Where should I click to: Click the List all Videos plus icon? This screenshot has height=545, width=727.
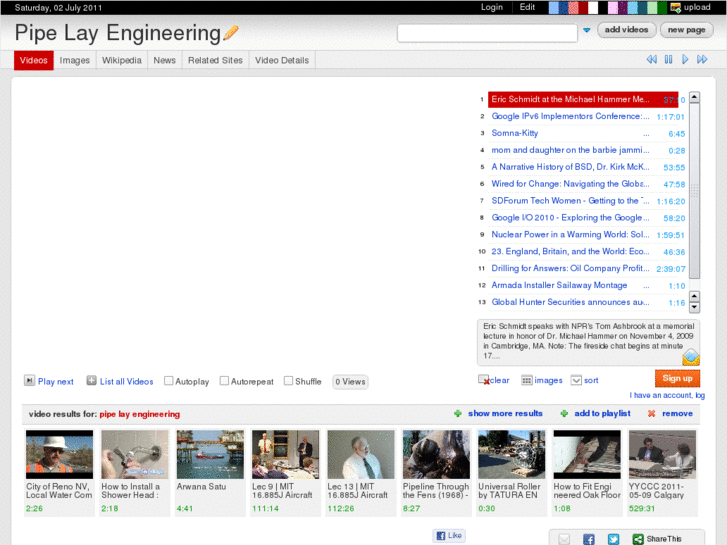91,381
